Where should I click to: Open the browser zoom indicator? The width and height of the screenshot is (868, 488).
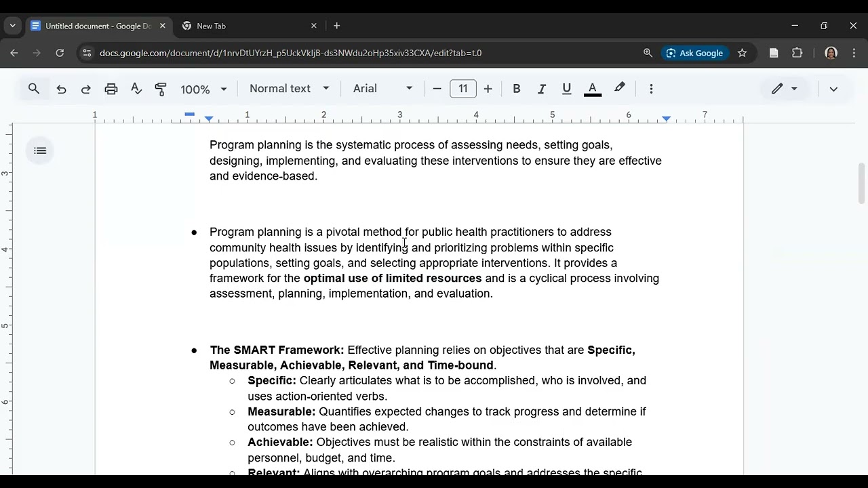pos(648,53)
